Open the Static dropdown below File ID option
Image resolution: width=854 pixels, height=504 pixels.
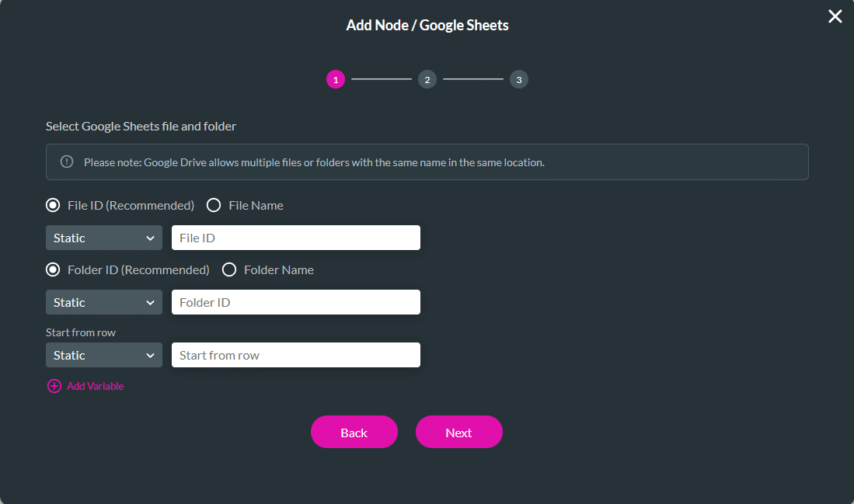[x=103, y=238]
